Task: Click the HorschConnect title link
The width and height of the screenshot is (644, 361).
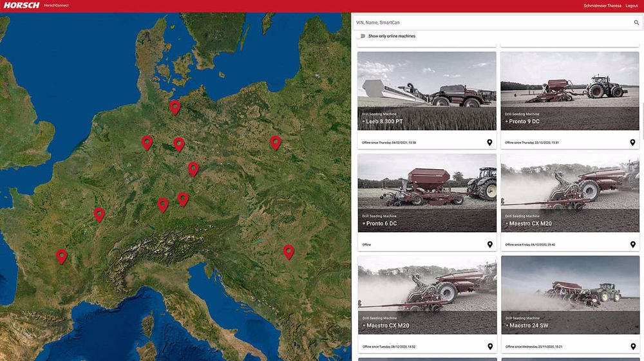Action: tap(56, 5)
